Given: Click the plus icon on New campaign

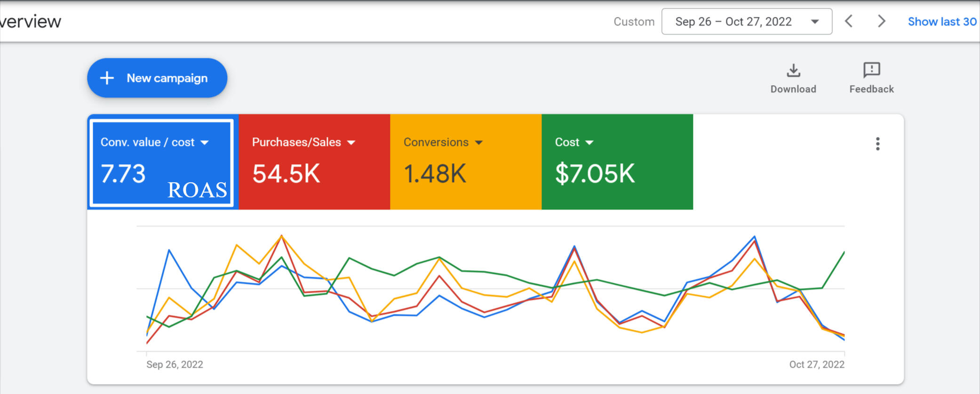Looking at the screenshot, I should pos(107,78).
